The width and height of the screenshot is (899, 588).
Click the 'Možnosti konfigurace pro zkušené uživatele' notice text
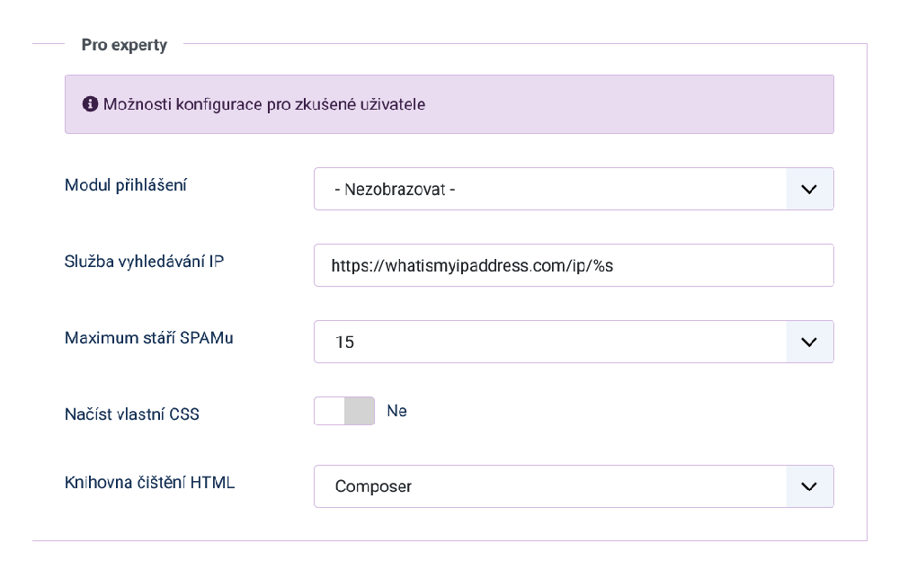[x=264, y=104]
